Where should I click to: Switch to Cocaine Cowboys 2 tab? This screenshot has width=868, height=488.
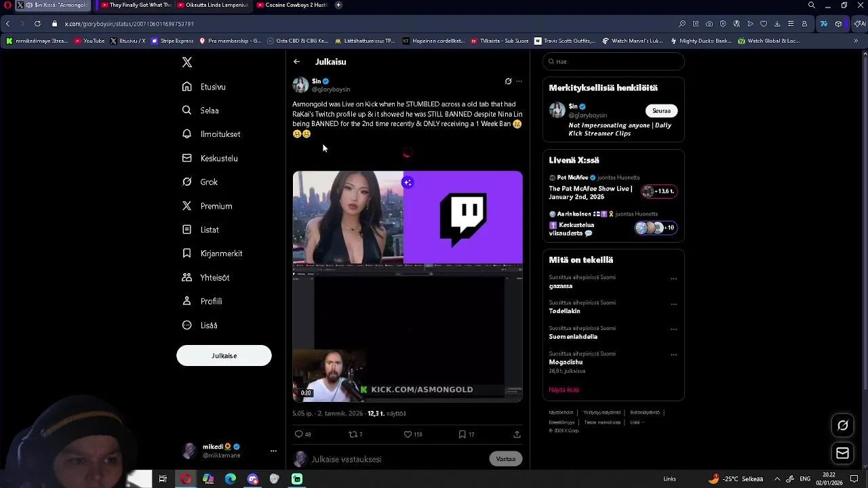point(293,5)
